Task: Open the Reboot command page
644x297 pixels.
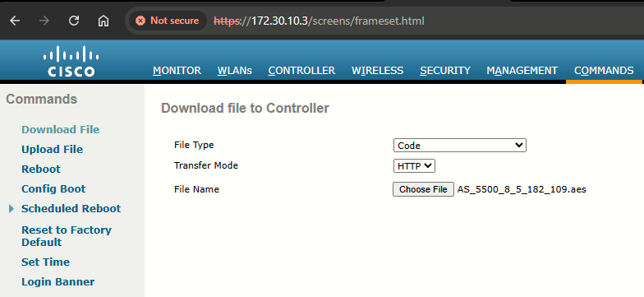Action: tap(41, 169)
